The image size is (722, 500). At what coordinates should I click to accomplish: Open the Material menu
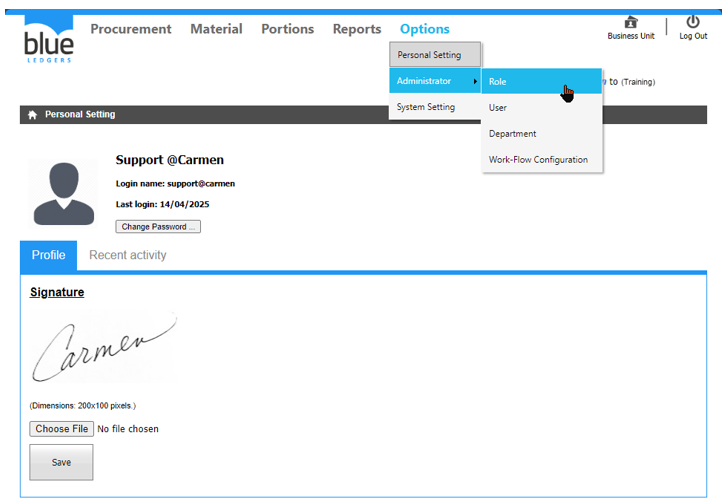[x=216, y=29]
